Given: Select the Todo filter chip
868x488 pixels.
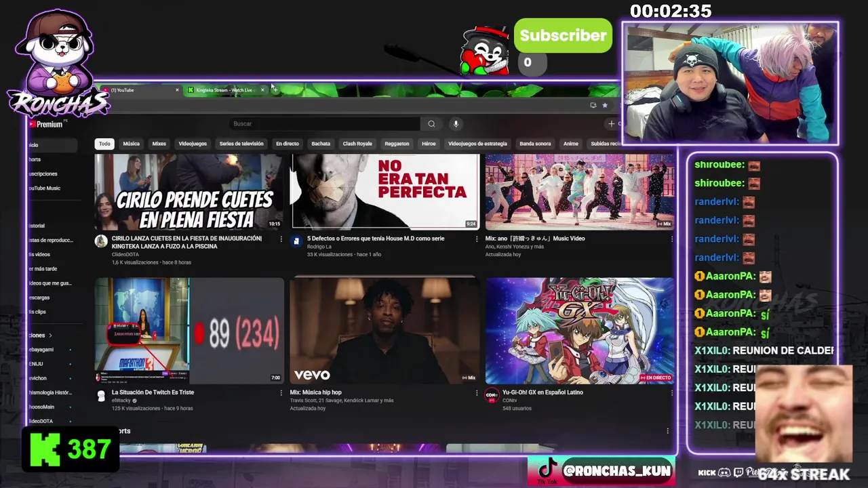Looking at the screenshot, I should coord(104,144).
